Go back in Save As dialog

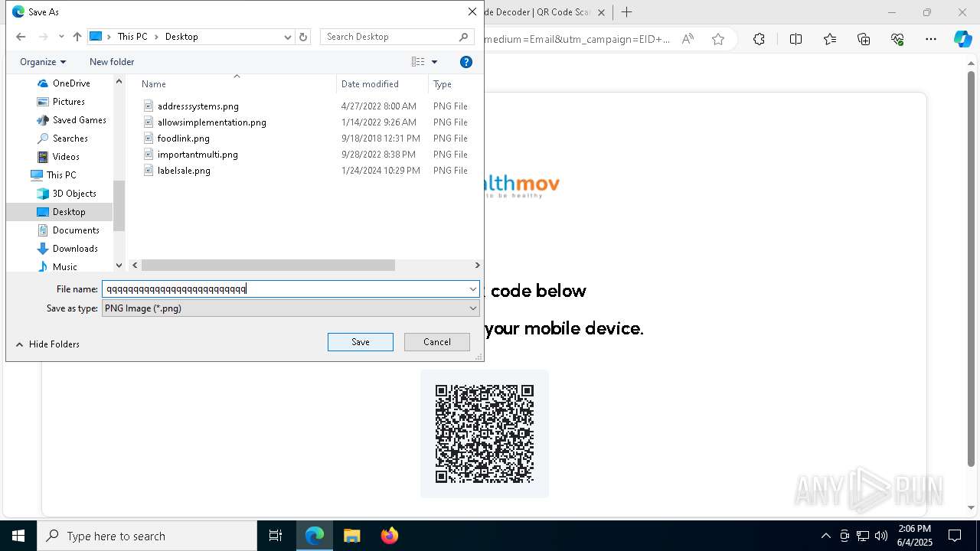pyautogui.click(x=21, y=37)
